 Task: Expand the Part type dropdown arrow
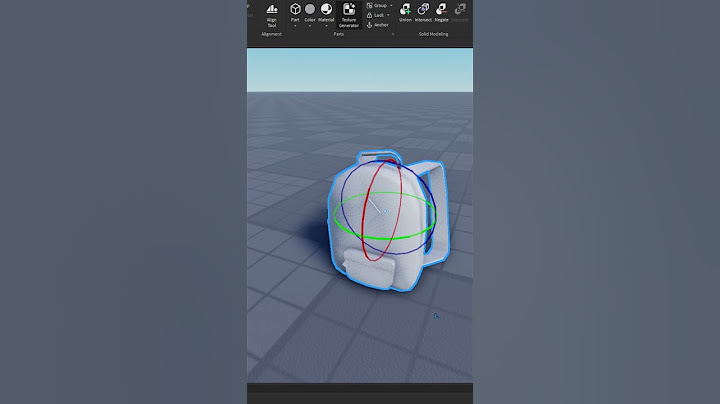tap(295, 26)
